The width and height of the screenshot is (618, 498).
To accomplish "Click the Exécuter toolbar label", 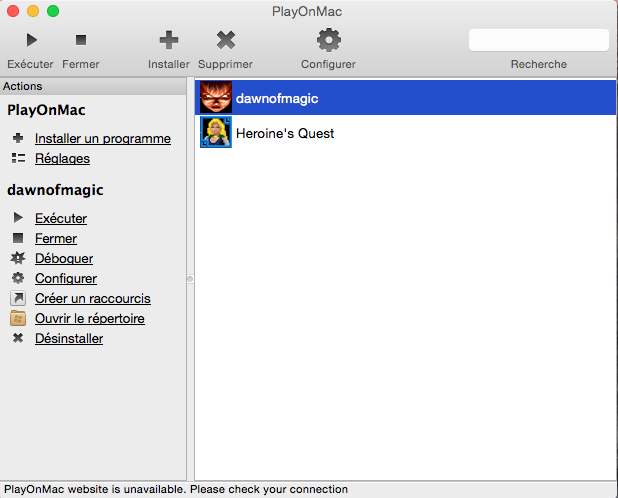I will point(30,64).
